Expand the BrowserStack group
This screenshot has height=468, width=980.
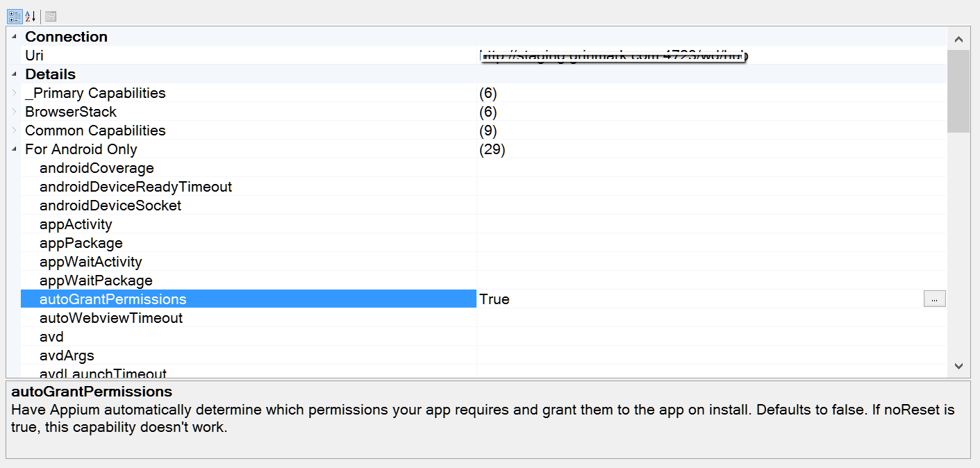click(14, 112)
